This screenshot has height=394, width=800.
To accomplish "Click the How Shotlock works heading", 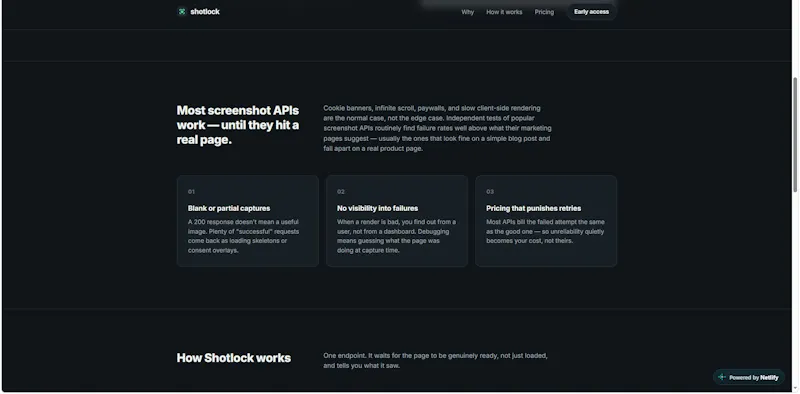I will (234, 358).
